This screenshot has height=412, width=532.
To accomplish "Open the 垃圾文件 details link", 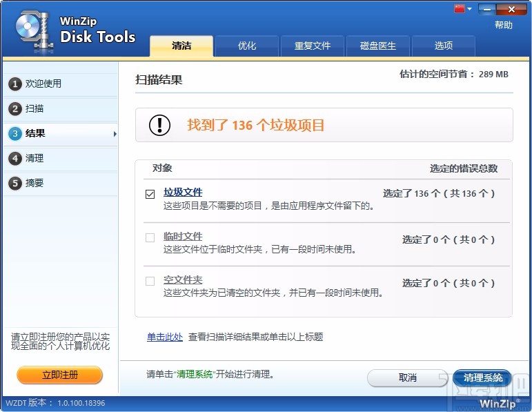I will pyautogui.click(x=183, y=192).
